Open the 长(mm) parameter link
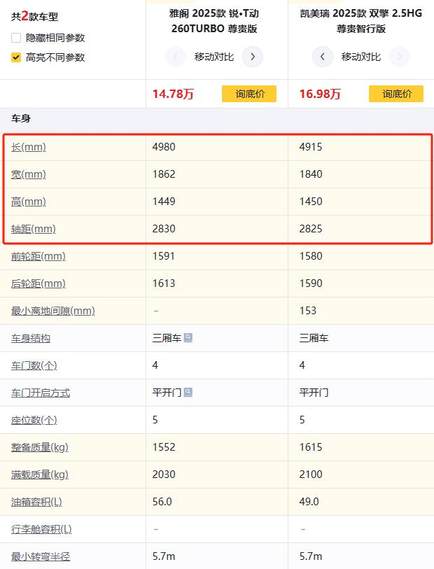Viewport: 434px width, 569px height. (x=29, y=147)
